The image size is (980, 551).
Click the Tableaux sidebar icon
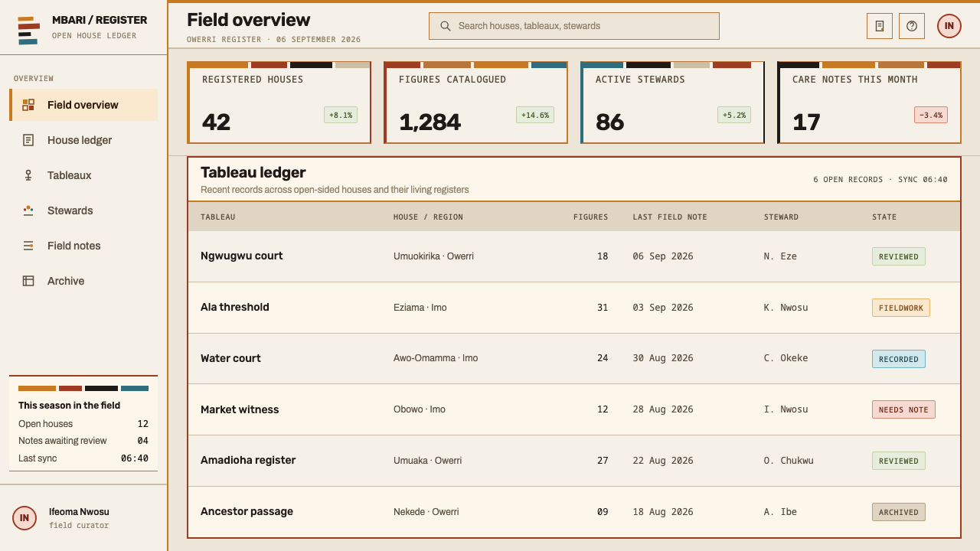[x=28, y=175]
